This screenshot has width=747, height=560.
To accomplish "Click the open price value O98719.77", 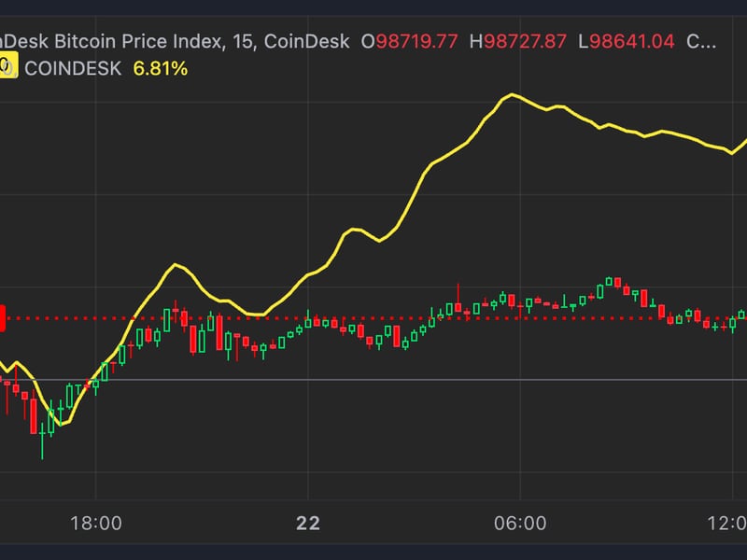I will coord(407,41).
